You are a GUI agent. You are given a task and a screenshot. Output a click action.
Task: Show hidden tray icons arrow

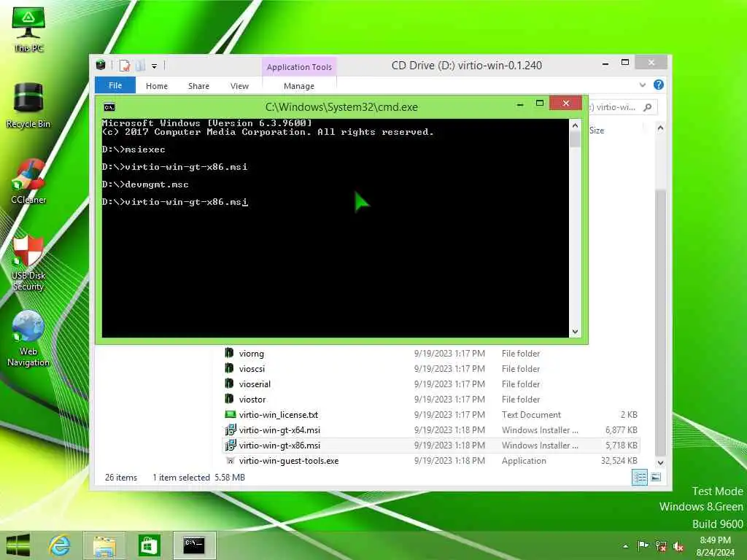click(625, 546)
